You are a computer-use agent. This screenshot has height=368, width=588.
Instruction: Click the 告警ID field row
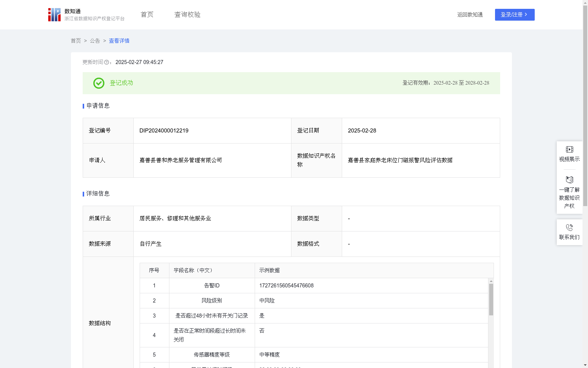314,286
